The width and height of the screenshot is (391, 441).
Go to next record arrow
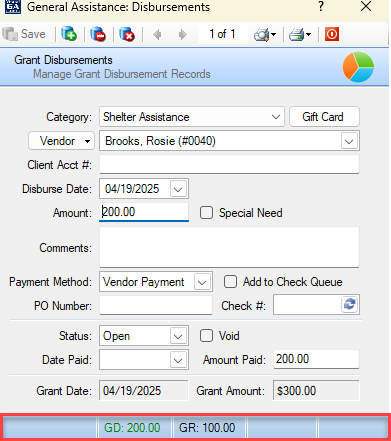182,34
